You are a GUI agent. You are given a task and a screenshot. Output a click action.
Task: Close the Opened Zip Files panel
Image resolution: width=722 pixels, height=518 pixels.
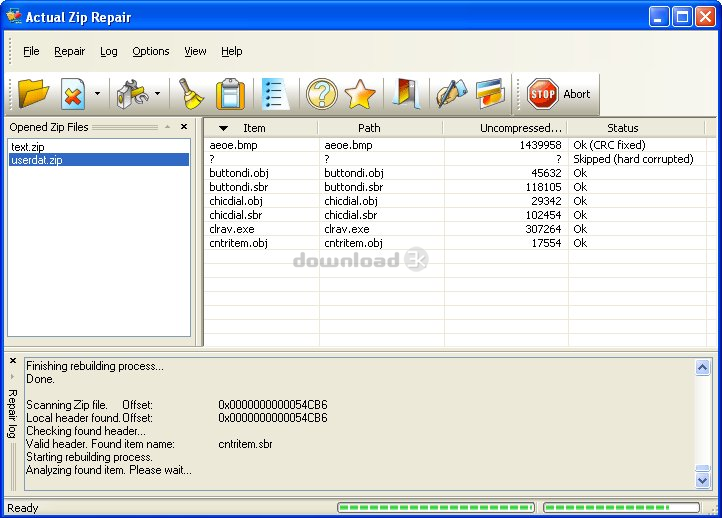pyautogui.click(x=184, y=127)
